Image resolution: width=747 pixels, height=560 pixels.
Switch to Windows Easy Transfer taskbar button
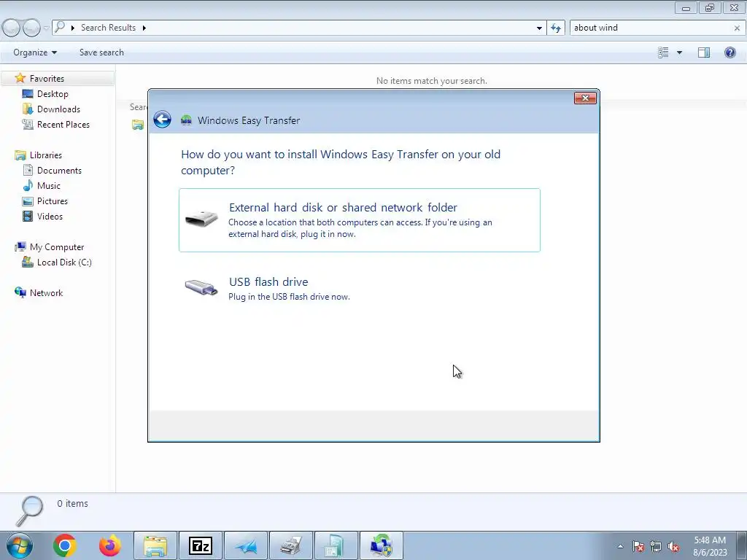(x=382, y=545)
